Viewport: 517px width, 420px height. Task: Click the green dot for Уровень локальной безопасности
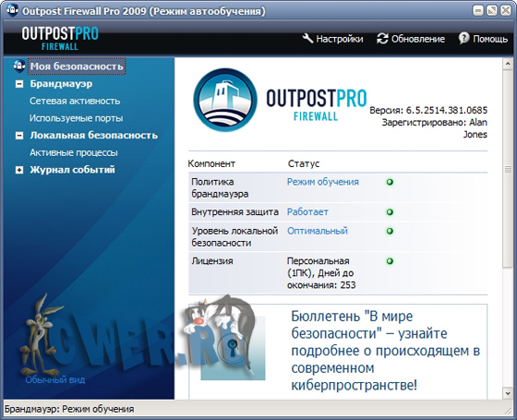390,231
